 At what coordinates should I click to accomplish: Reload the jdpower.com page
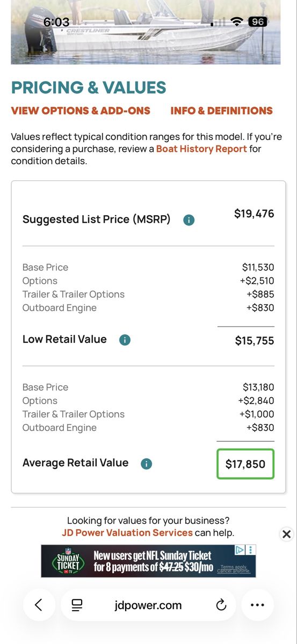[x=221, y=605]
